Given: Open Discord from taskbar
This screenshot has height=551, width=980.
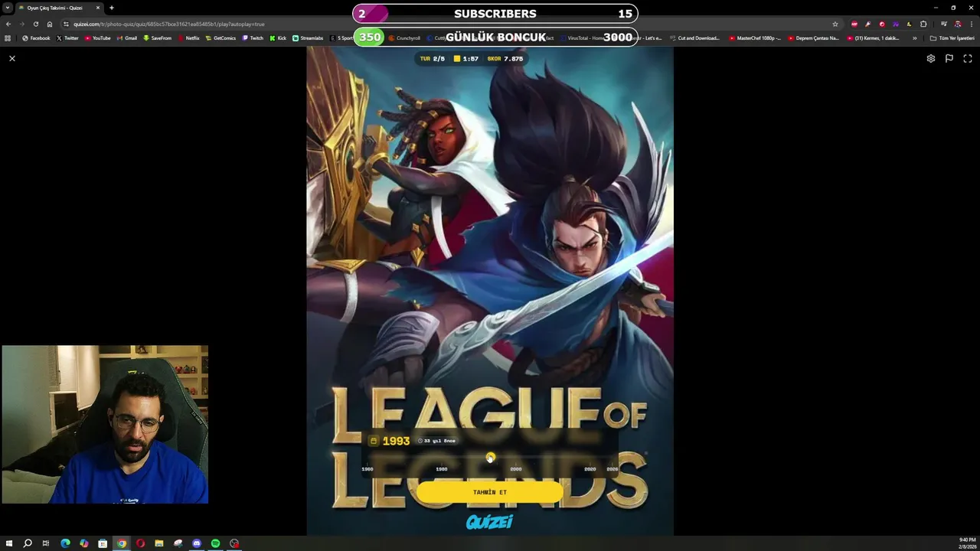Looking at the screenshot, I should pos(197,543).
